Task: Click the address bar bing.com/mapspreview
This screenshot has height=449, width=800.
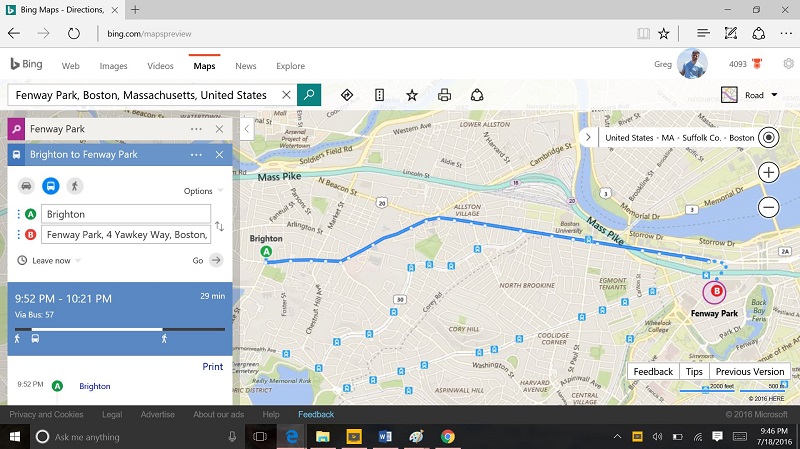Action: (x=149, y=34)
